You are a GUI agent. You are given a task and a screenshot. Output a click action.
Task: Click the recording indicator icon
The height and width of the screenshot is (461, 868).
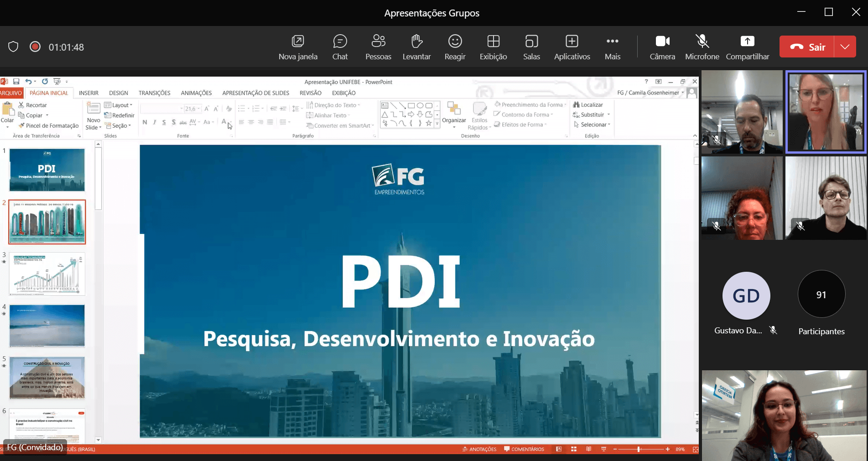[x=35, y=47]
